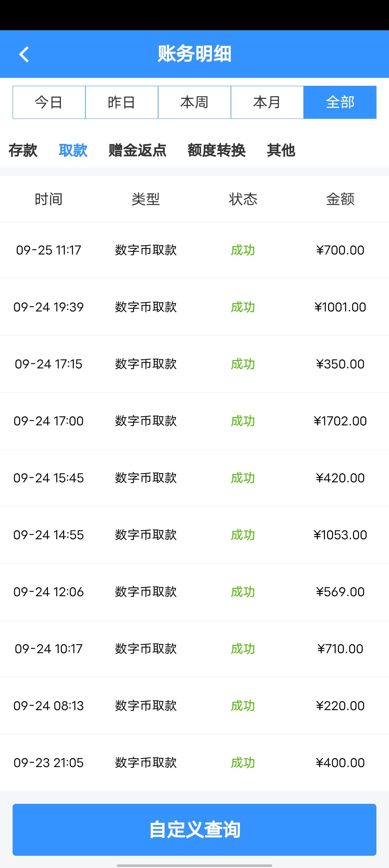The width and height of the screenshot is (389, 868).
Task: View the 09-24 15:45 record
Action: (194, 478)
